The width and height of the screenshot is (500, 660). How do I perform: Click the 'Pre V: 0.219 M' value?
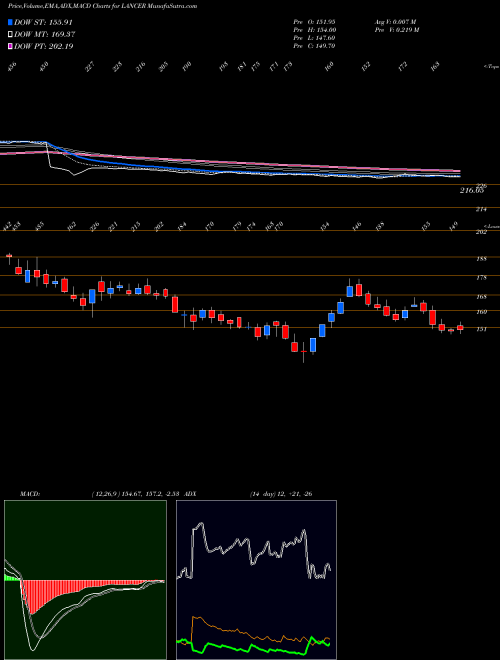(x=396, y=30)
